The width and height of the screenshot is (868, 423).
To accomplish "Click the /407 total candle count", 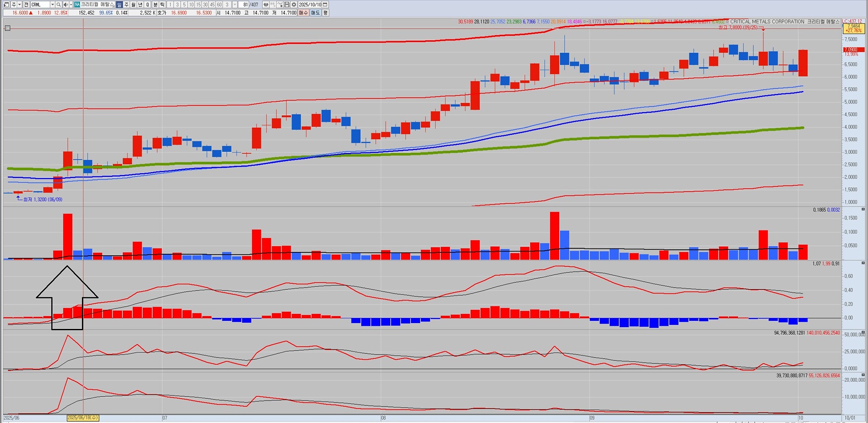I will pyautogui.click(x=254, y=5).
